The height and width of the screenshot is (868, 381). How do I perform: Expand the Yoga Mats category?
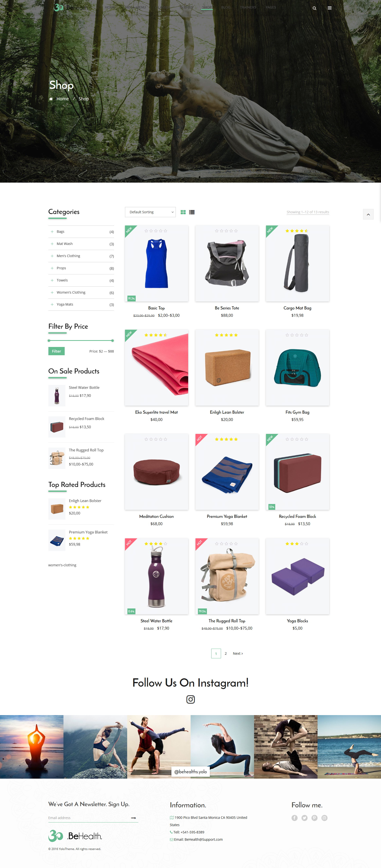52,304
